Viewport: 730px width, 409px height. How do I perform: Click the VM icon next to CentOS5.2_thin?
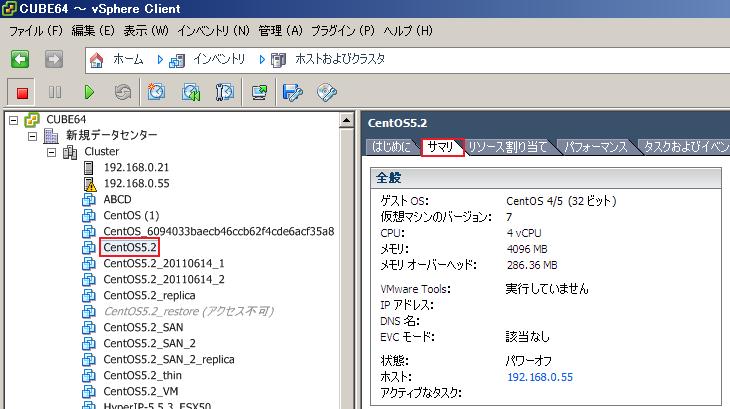coord(88,375)
